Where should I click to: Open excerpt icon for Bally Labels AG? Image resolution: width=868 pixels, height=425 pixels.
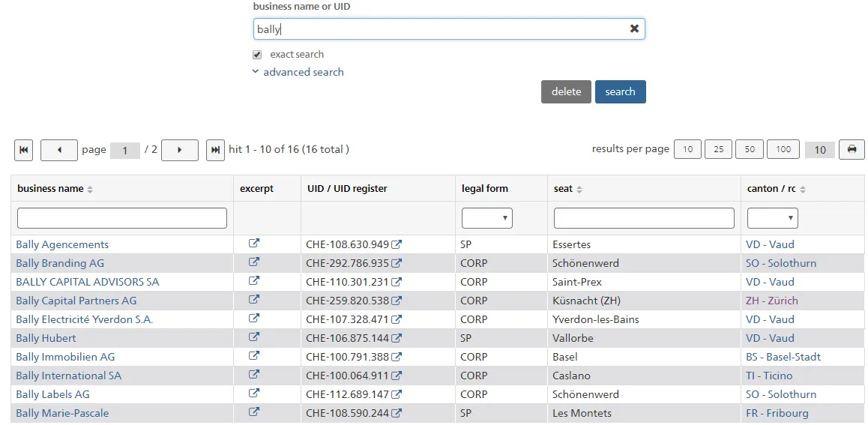(x=253, y=394)
